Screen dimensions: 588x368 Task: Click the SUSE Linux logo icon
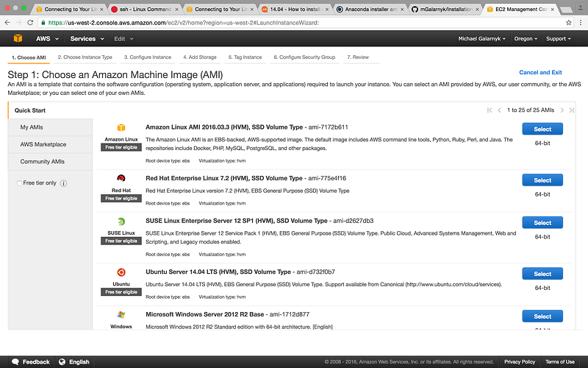[121, 222]
